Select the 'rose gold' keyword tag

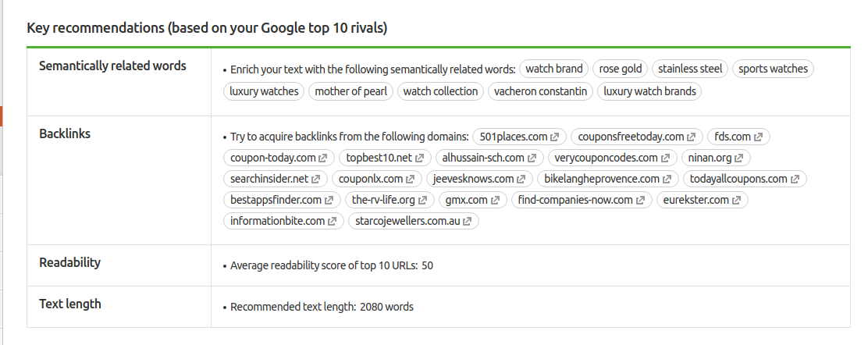click(x=621, y=69)
